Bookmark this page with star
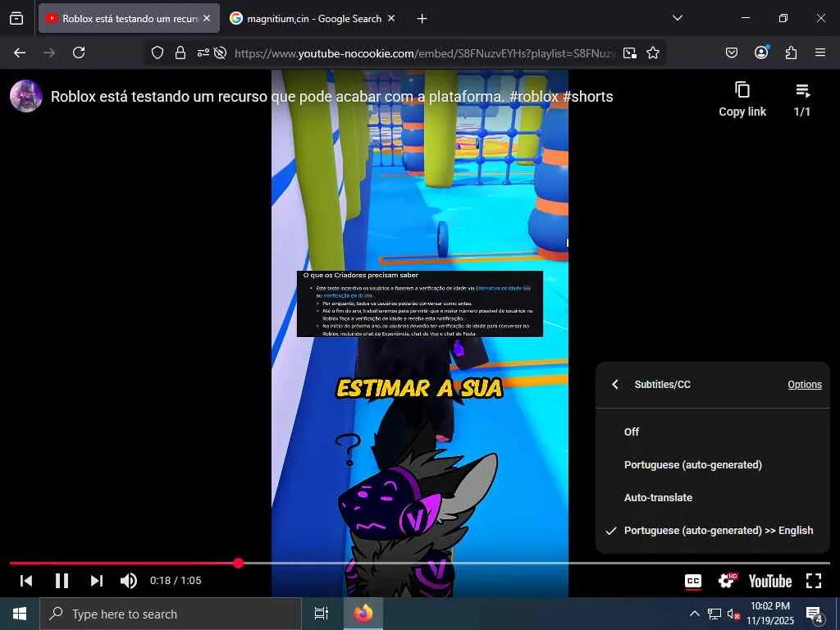Viewport: 840px width, 630px height. [x=652, y=52]
